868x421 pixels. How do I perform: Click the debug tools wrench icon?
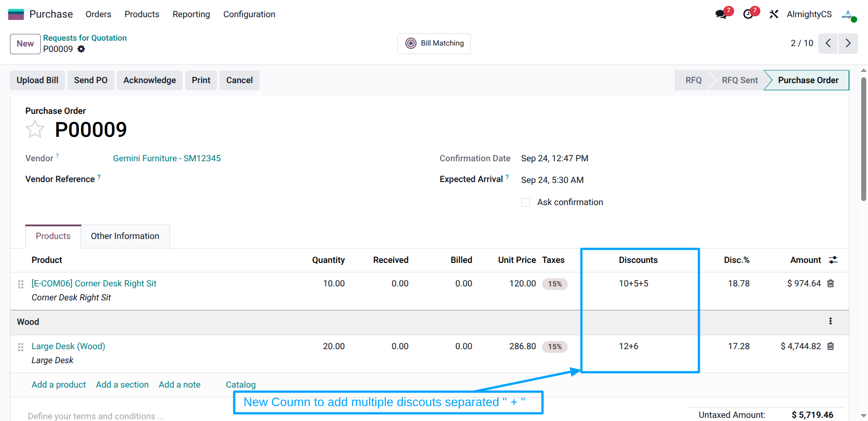[x=774, y=14]
